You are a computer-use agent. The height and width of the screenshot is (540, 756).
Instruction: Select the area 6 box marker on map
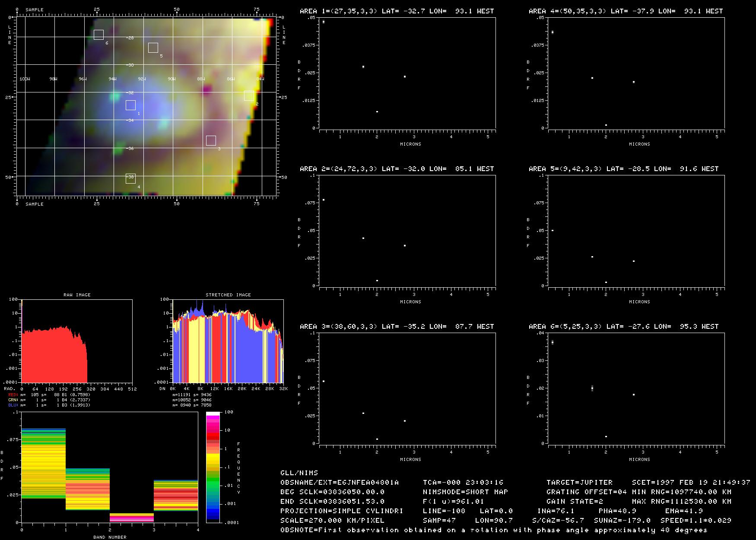tap(98, 35)
